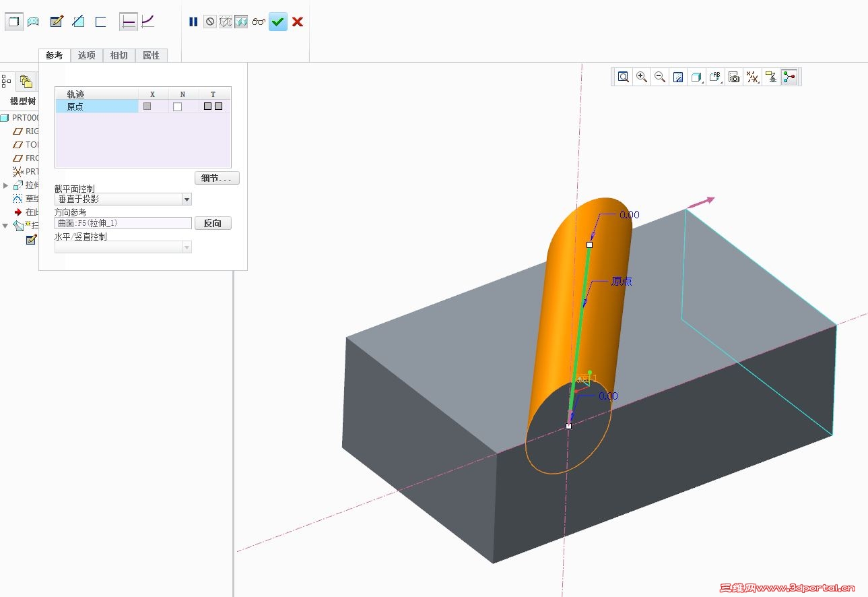Open the 参考 tab
Viewport: 868px width, 597px height.
tap(55, 55)
